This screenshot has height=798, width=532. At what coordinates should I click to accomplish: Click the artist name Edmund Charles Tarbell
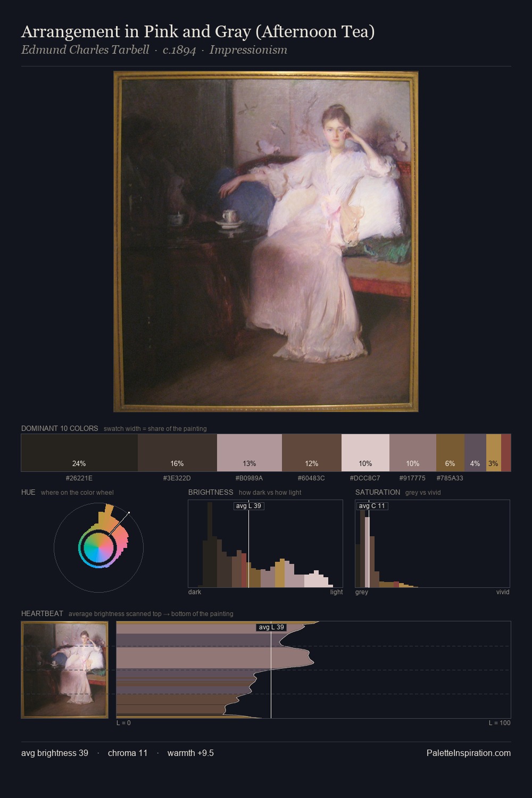pyautogui.click(x=85, y=50)
